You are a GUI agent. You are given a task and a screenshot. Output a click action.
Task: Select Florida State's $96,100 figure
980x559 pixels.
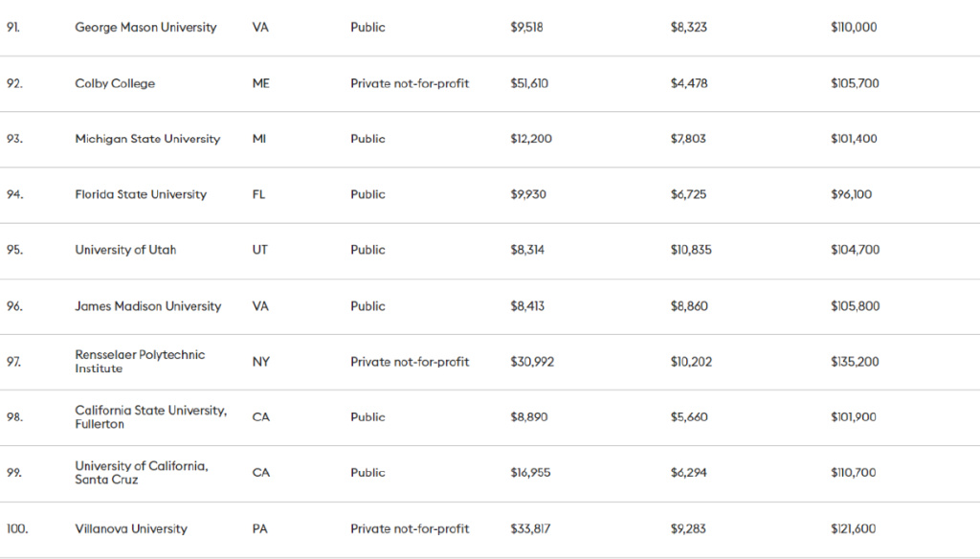pos(851,194)
